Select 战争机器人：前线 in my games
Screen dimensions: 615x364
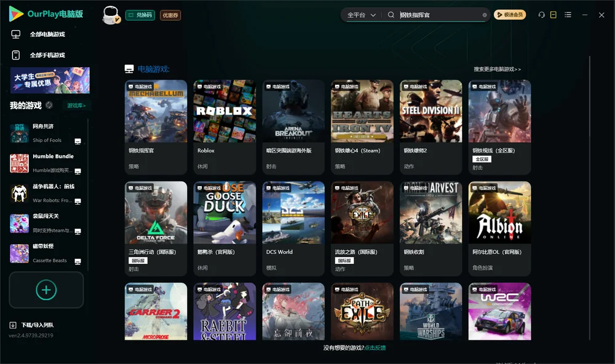pyautogui.click(x=46, y=193)
